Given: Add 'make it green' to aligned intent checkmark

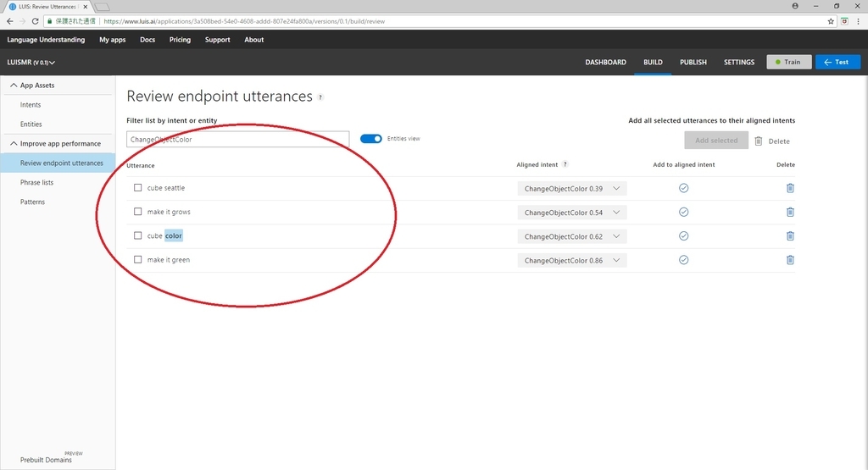Looking at the screenshot, I should point(684,260).
